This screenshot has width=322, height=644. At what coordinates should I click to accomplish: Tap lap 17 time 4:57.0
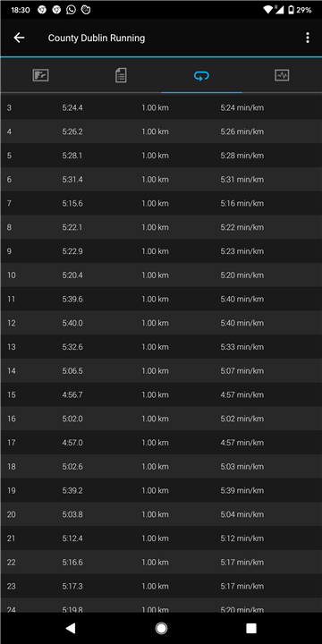tap(72, 443)
